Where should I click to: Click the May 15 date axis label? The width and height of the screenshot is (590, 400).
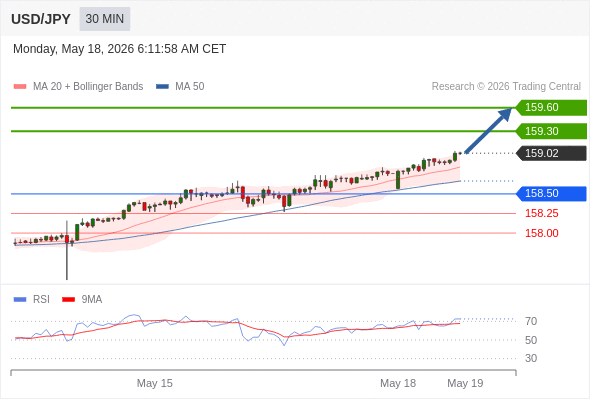(x=155, y=383)
